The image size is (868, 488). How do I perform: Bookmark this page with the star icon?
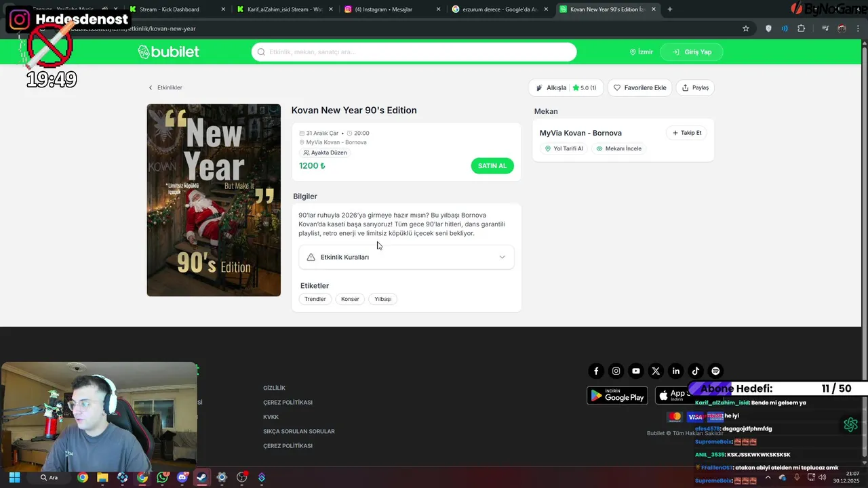746,28
